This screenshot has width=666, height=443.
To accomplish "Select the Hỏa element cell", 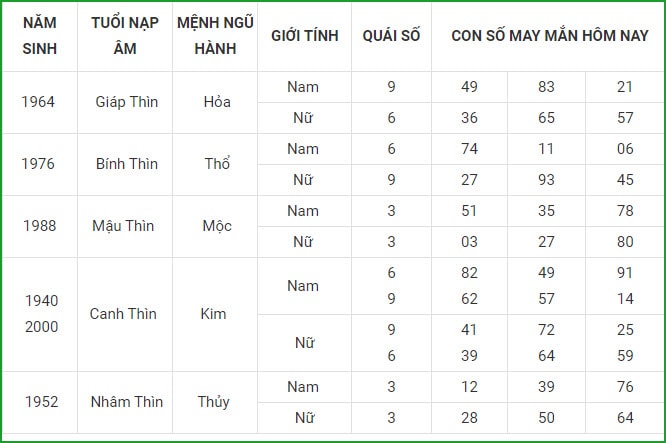I will pos(217,102).
